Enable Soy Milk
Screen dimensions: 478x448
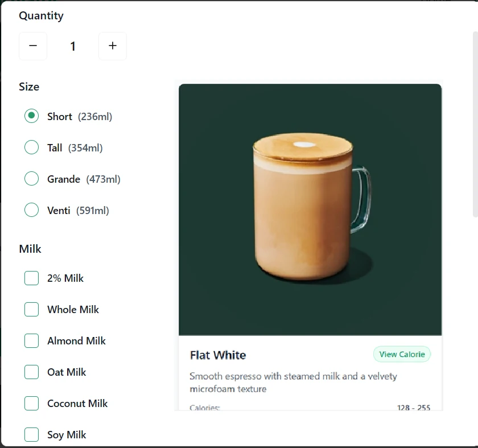point(31,434)
